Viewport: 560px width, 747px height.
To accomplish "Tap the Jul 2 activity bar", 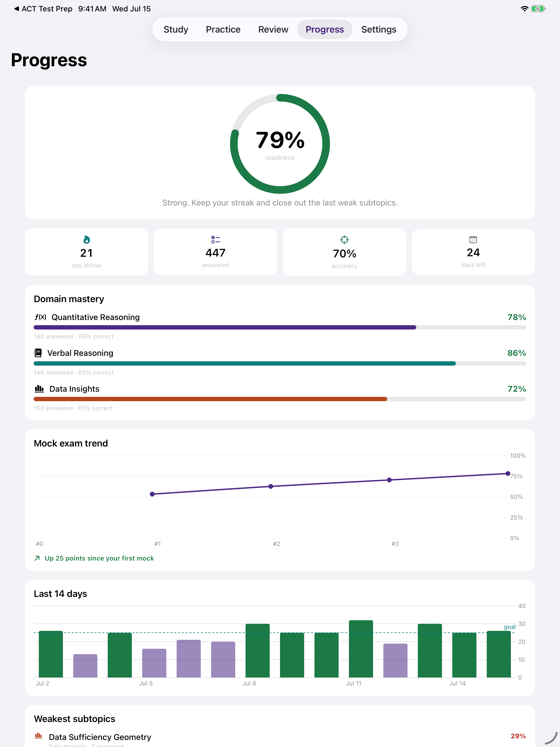I will pyautogui.click(x=51, y=654).
